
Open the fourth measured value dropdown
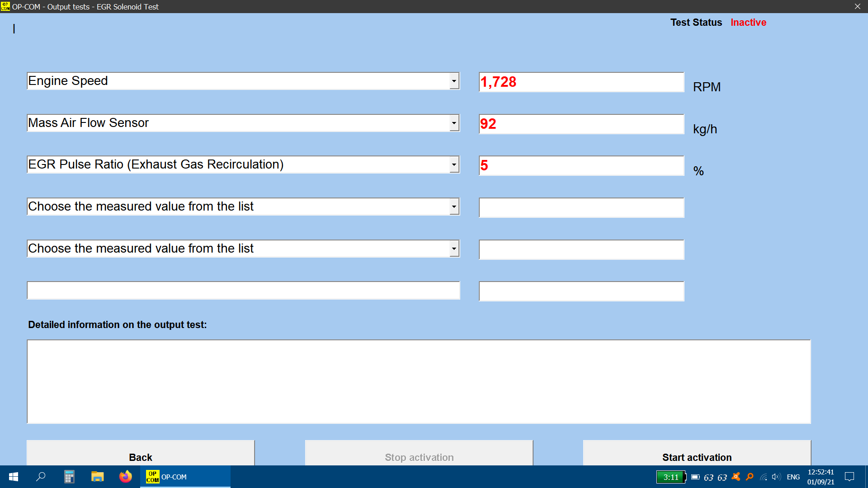(454, 207)
